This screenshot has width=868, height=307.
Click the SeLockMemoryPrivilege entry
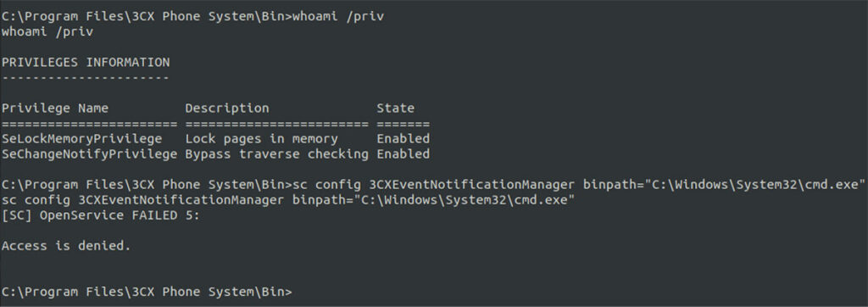point(82,138)
